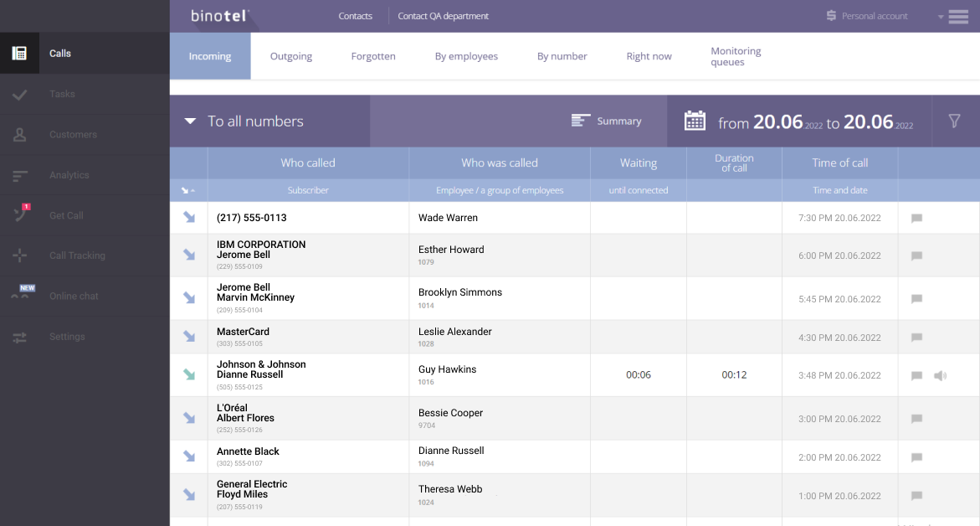Switch to the By number tab
Viewport: 980px width, 526px height.
pyautogui.click(x=562, y=56)
